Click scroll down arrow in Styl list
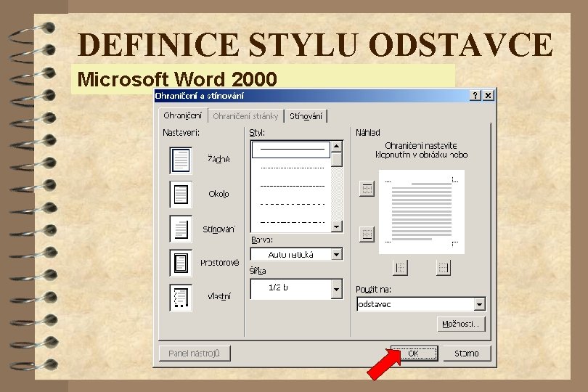 pyautogui.click(x=337, y=226)
